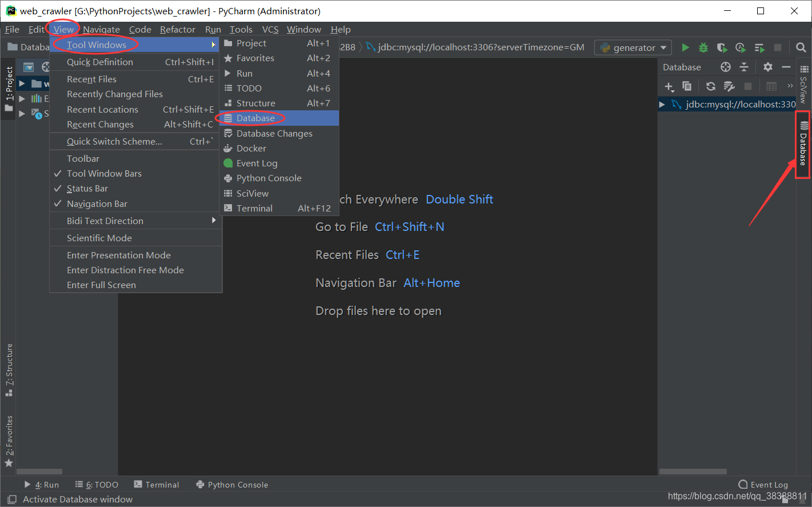Open Quick Switch Scheme entry
The image size is (812, 507).
[136, 141]
